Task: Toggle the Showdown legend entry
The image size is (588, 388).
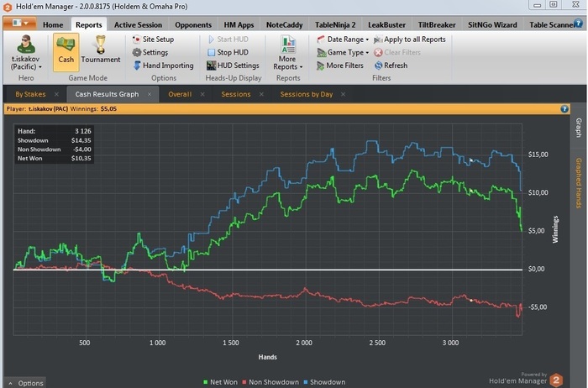Action: point(324,382)
